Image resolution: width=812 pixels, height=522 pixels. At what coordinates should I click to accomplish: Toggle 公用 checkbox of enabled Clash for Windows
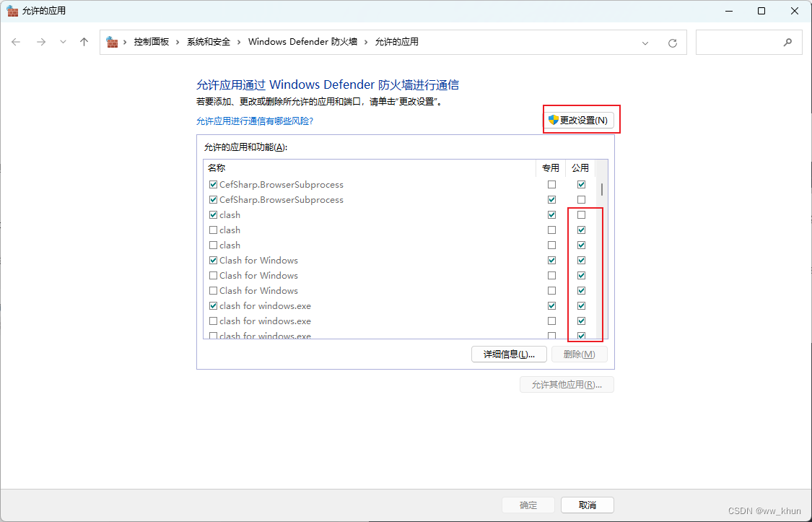581,261
